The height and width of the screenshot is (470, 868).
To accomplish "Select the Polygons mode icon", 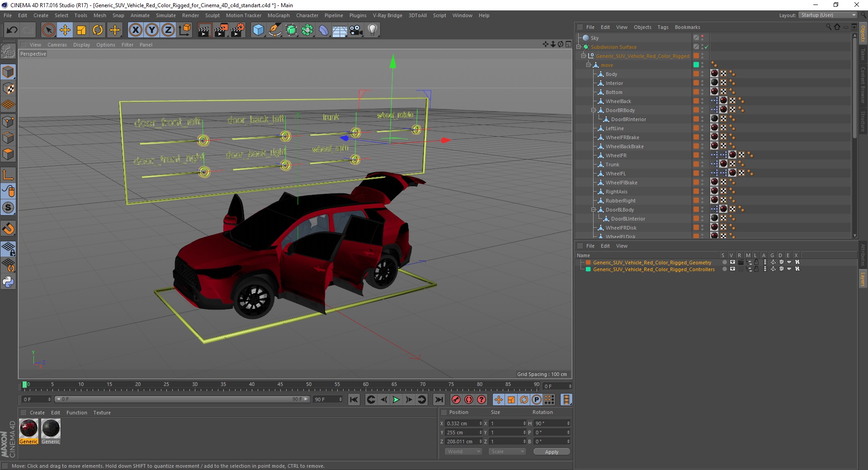I will 8,155.
